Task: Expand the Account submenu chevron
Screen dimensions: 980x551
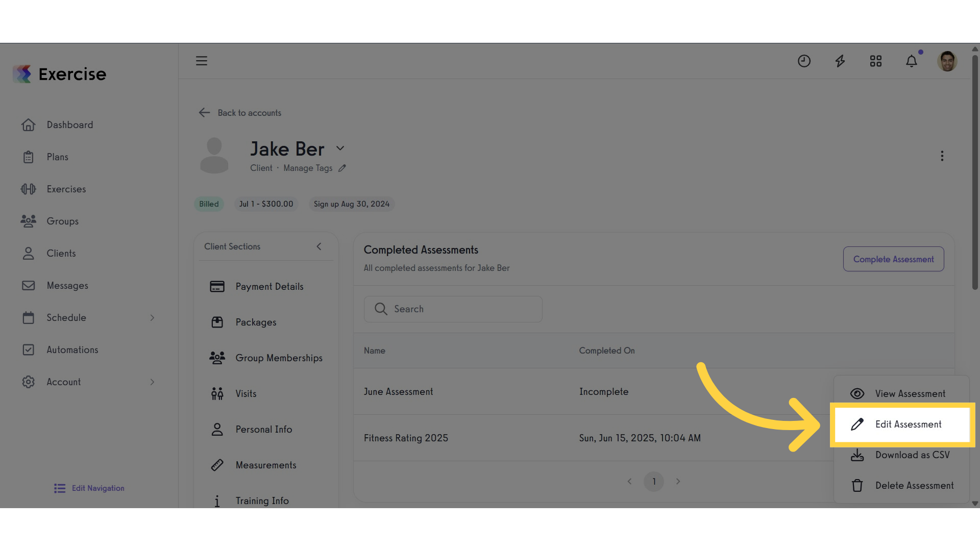Action: click(x=152, y=382)
